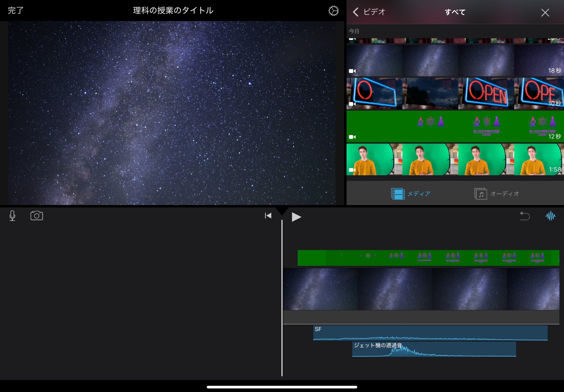Switch to the オーディオ tab

click(x=497, y=194)
